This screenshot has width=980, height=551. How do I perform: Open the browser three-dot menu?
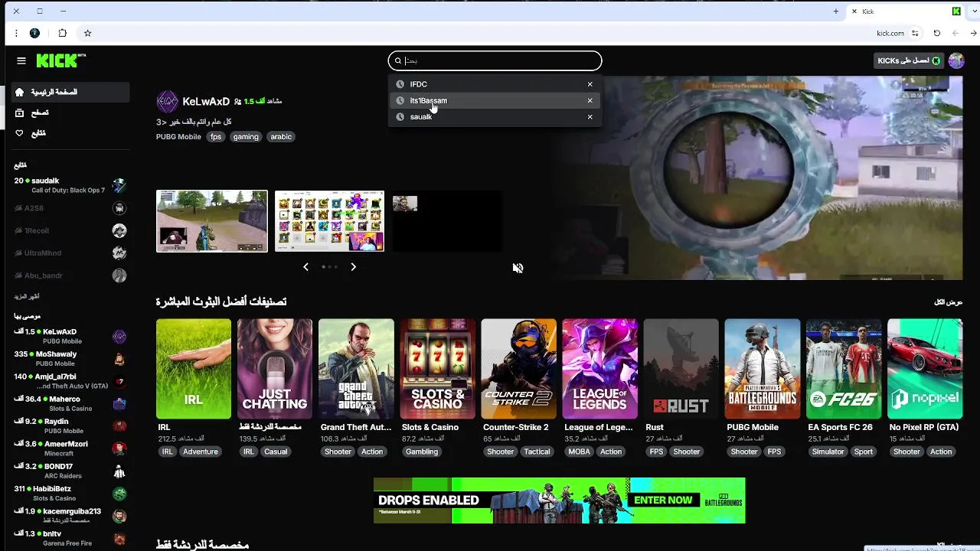pos(16,33)
